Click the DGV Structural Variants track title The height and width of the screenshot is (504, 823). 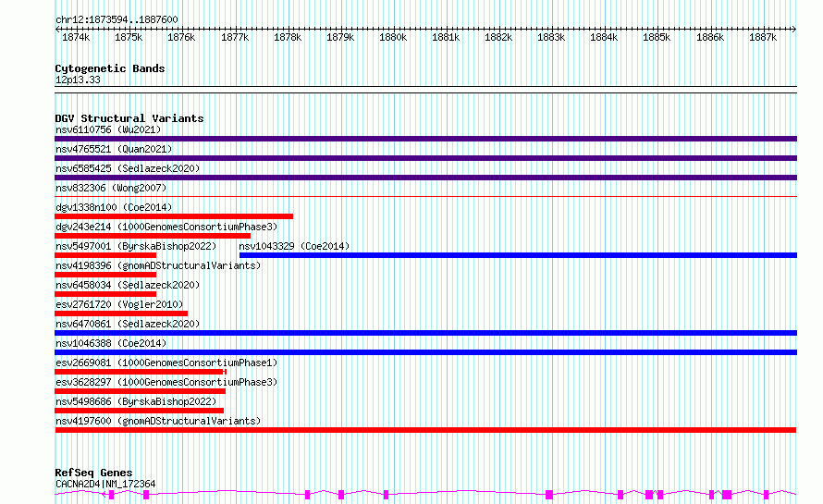[129, 118]
